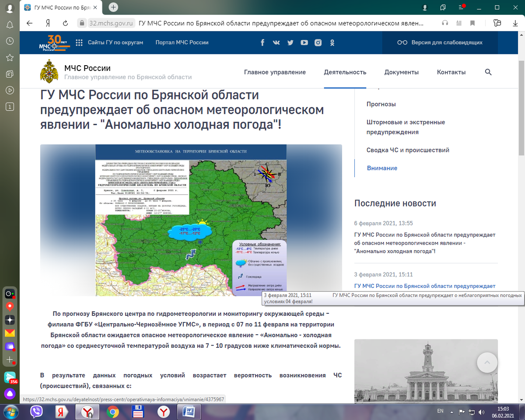The width and height of the screenshot is (525, 420).
Task: Open Odnoklassniki icon in site header
Action: point(332,42)
